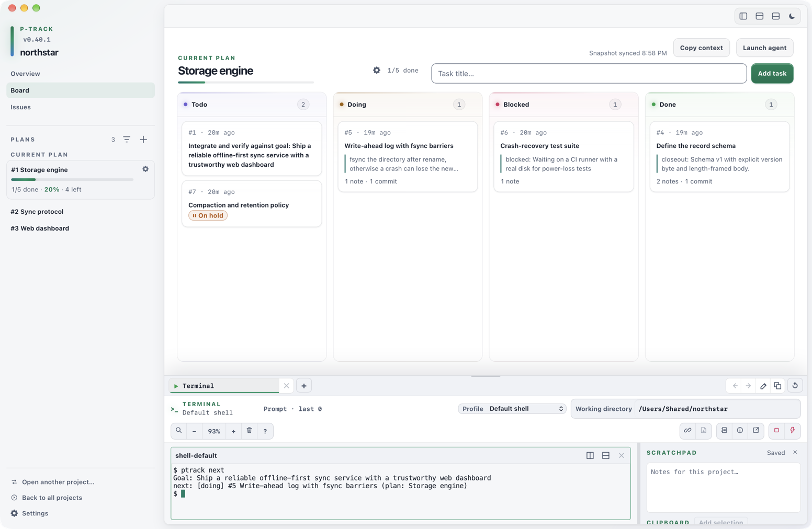Clear terminal with the trash icon

(249, 431)
